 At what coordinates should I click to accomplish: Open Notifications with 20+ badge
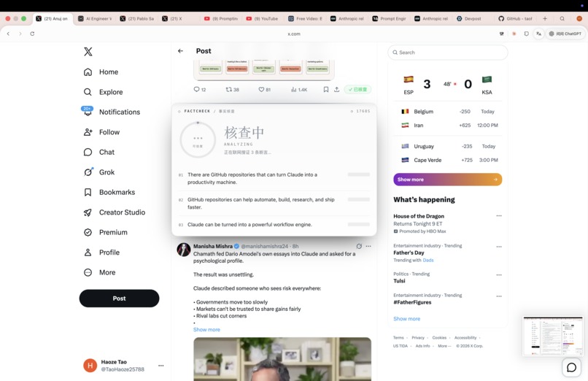tap(112, 112)
